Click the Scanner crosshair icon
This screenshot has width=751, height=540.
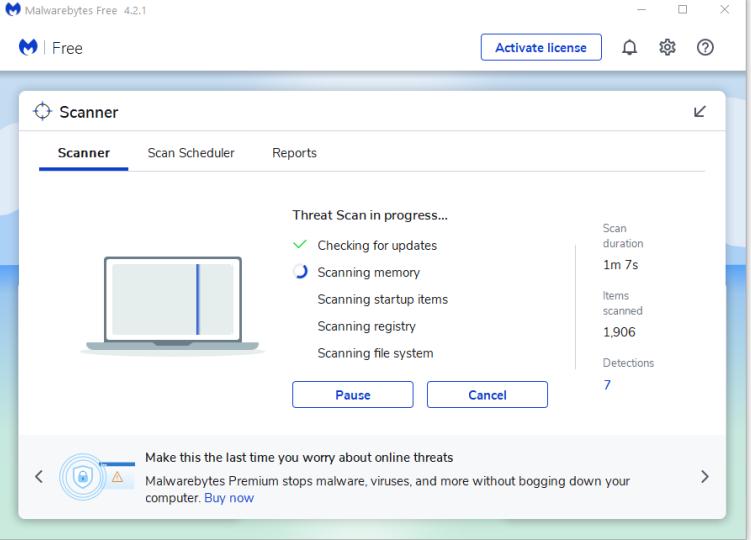pos(42,111)
